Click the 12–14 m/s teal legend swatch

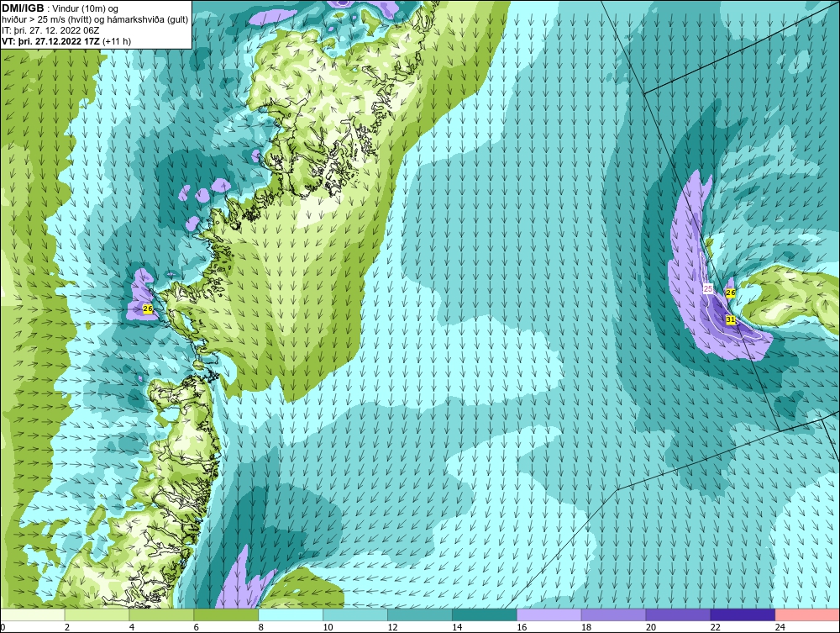(x=419, y=615)
